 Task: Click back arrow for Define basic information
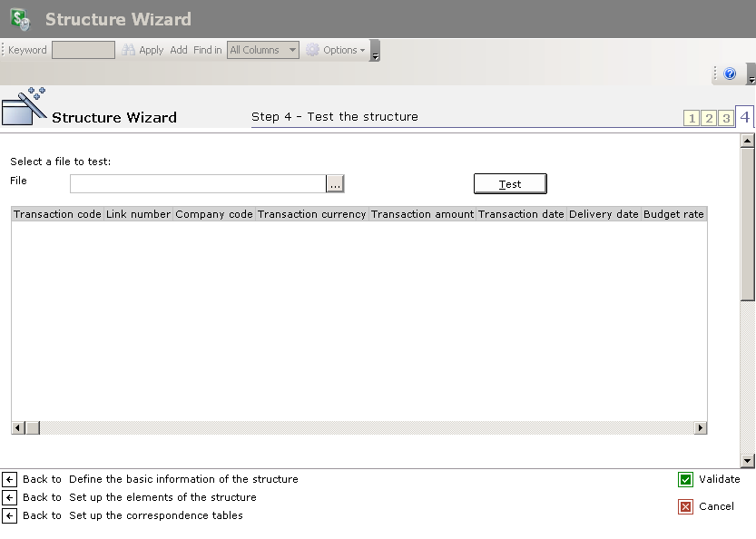click(x=10, y=480)
